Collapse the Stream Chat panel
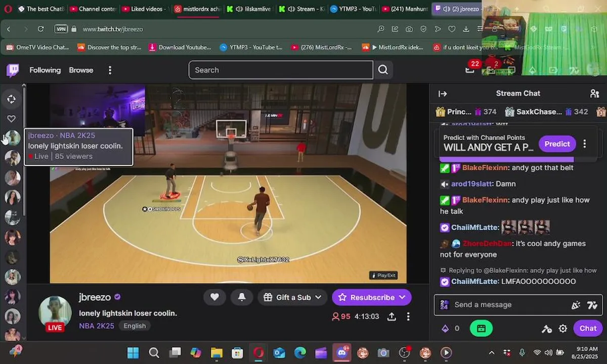This screenshot has height=364, width=607. click(x=443, y=94)
